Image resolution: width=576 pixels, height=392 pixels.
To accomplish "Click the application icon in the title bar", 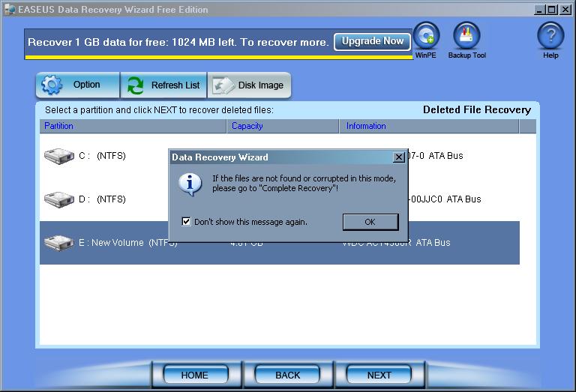I will click(10, 10).
